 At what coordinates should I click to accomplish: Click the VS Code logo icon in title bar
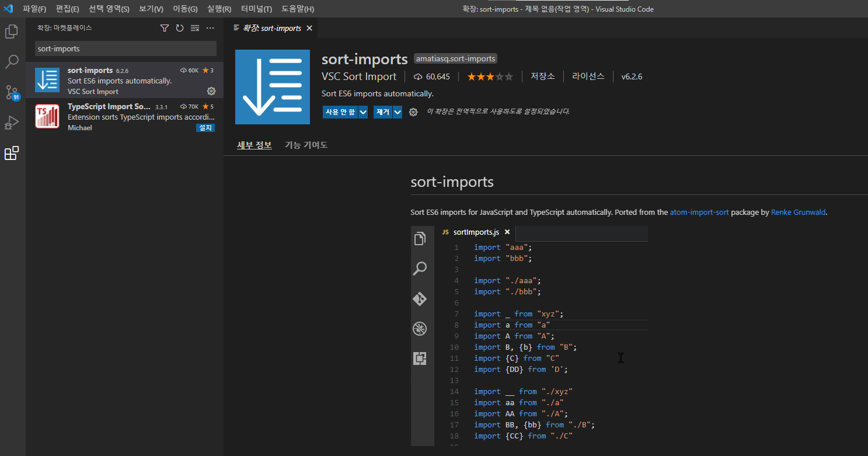(x=8, y=9)
